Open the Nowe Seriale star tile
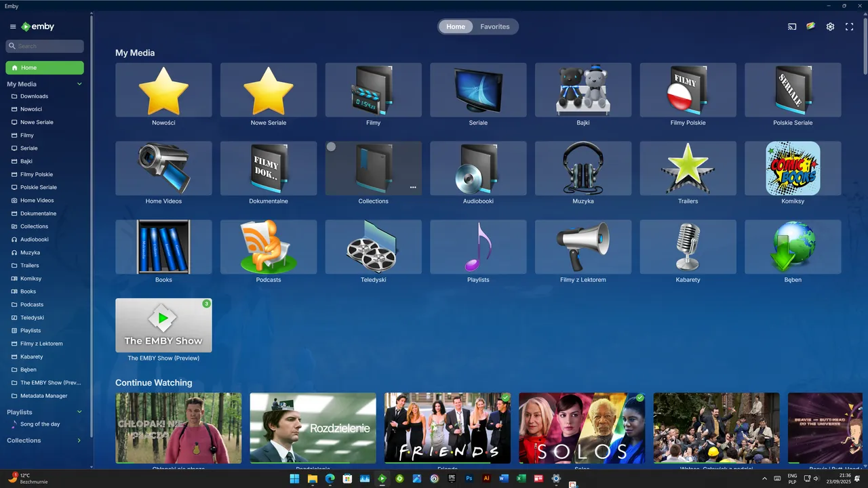Image resolution: width=868 pixels, height=488 pixels. pyautogui.click(x=269, y=90)
